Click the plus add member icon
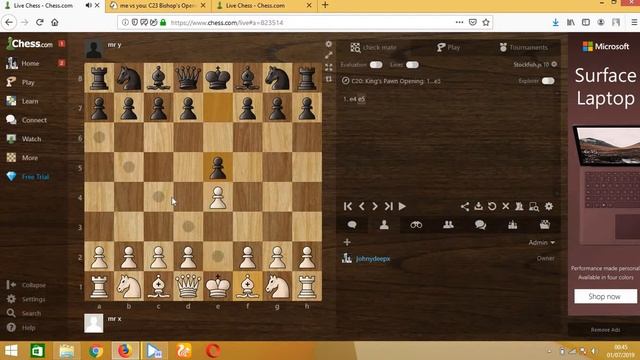640x360 pixels. (x=347, y=242)
